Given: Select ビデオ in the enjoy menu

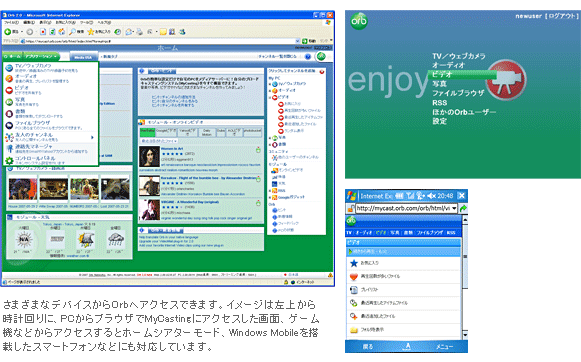Looking at the screenshot, I should (442, 74).
